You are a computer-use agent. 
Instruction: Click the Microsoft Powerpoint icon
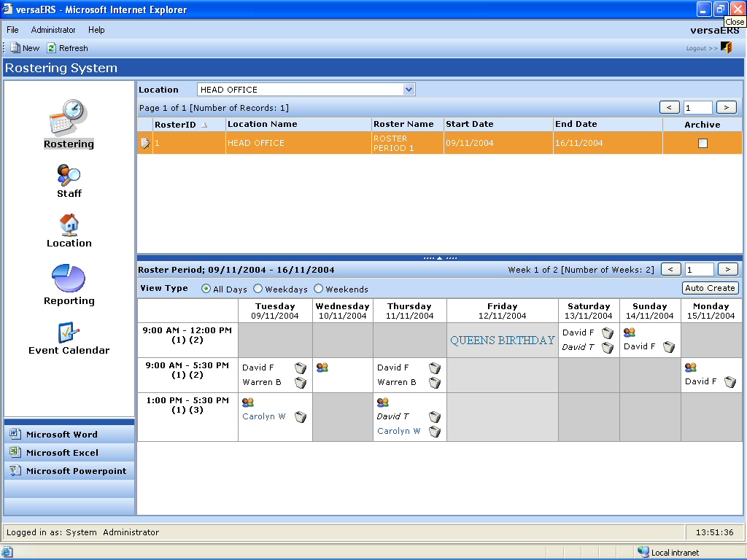tap(15, 470)
